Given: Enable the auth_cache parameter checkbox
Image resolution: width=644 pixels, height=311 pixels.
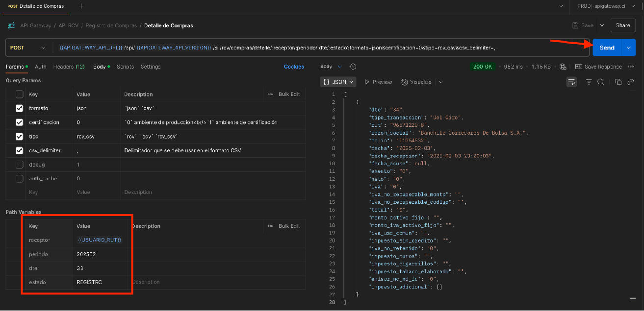Looking at the screenshot, I should pyautogui.click(x=20, y=179).
